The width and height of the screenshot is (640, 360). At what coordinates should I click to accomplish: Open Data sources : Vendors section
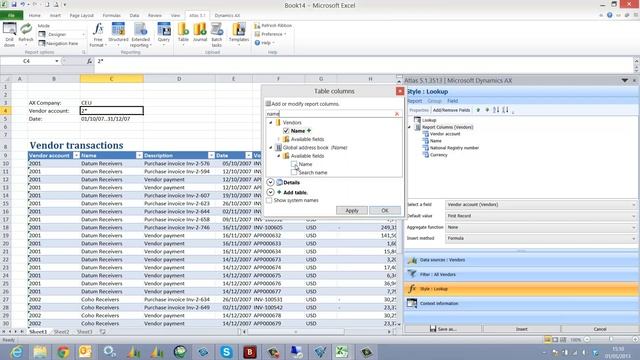click(x=521, y=260)
